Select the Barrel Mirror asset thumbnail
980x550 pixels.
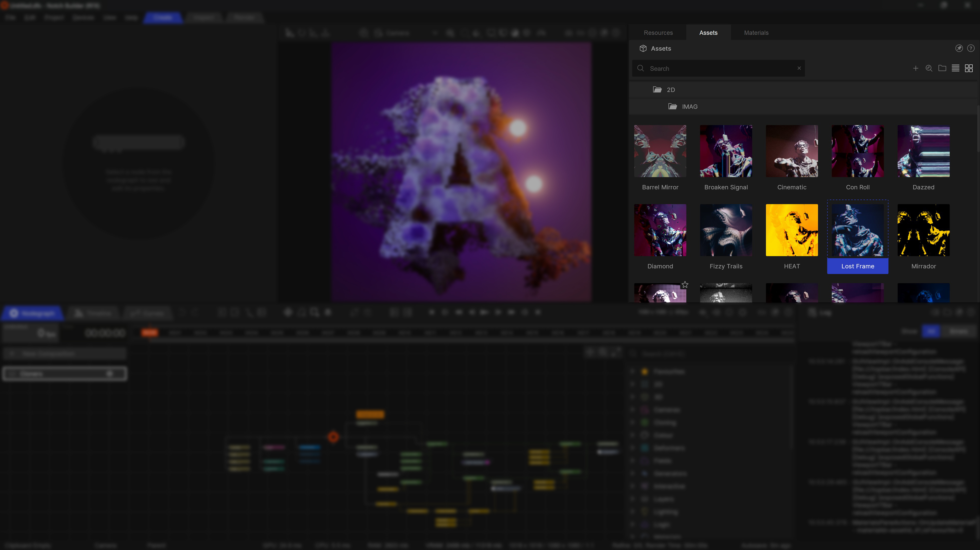tap(660, 151)
